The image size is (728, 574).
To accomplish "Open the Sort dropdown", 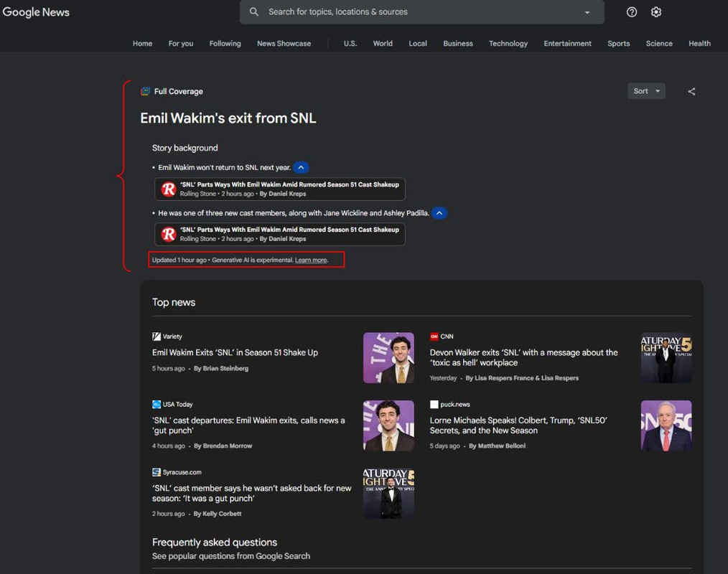I will [646, 91].
